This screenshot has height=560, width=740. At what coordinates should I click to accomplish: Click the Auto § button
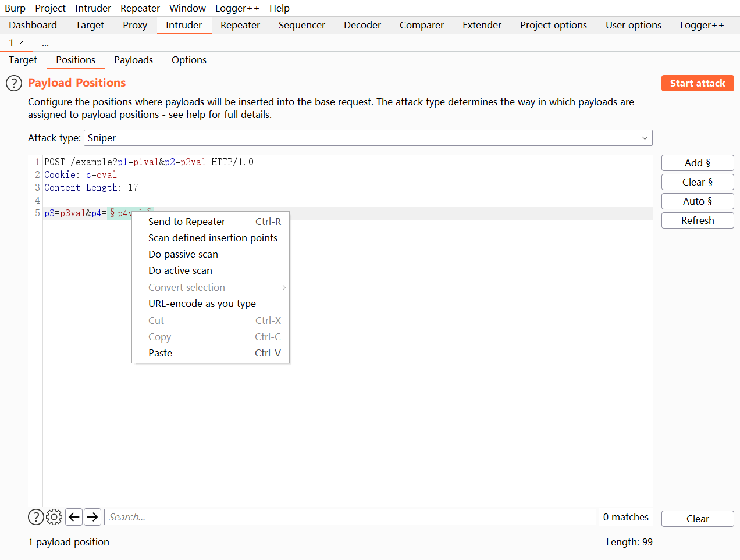(698, 201)
